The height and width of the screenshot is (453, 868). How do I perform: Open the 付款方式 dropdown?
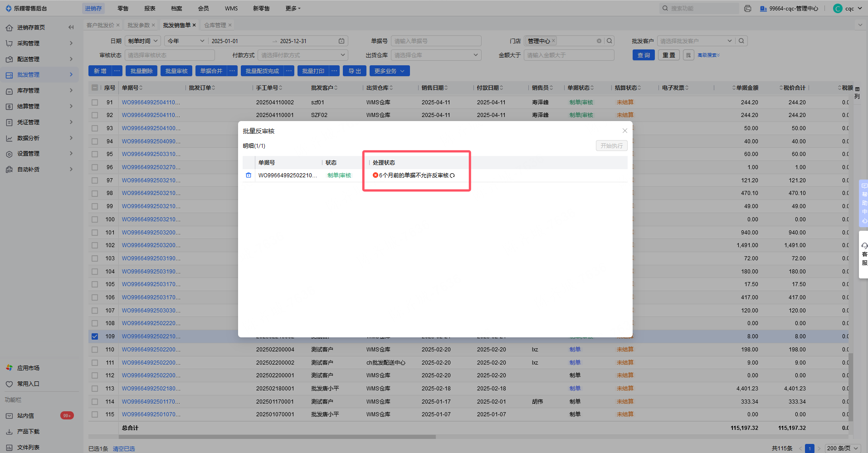click(x=303, y=55)
